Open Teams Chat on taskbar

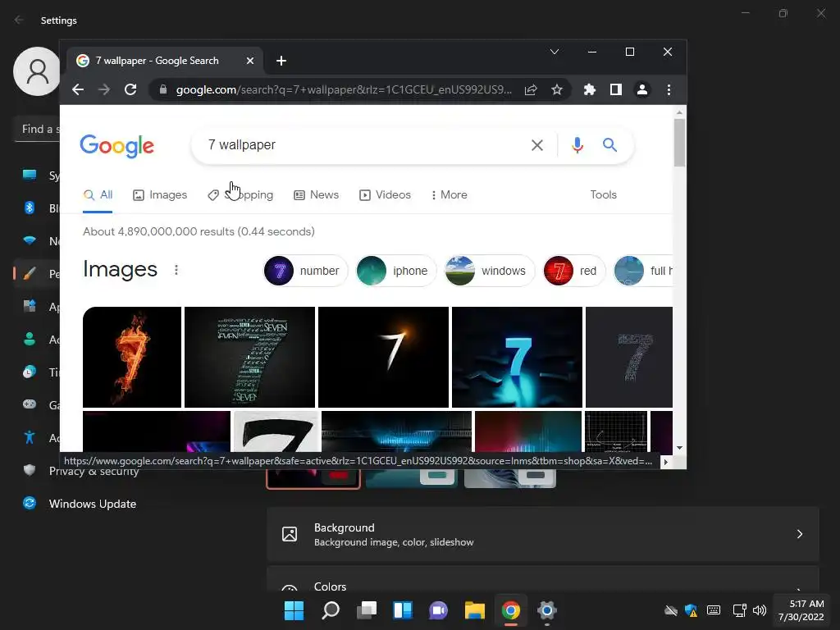[439, 610]
